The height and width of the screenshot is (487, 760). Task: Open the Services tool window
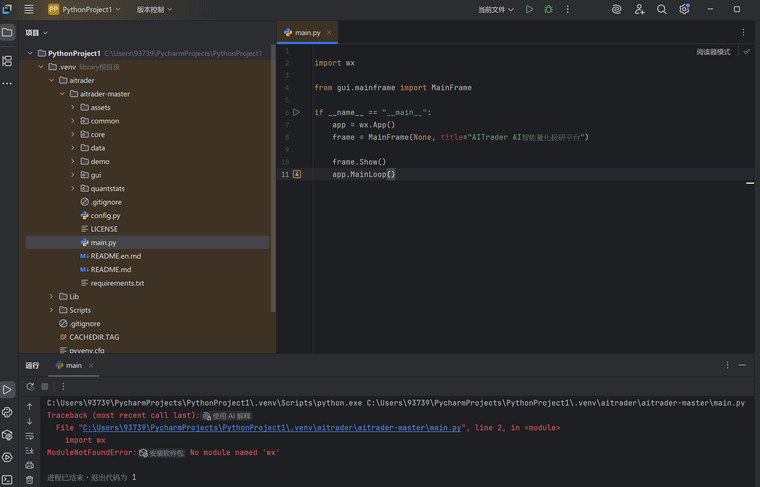(7, 457)
